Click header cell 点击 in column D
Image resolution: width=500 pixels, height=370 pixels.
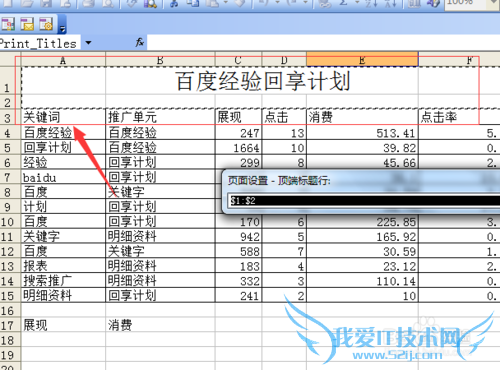click(284, 117)
